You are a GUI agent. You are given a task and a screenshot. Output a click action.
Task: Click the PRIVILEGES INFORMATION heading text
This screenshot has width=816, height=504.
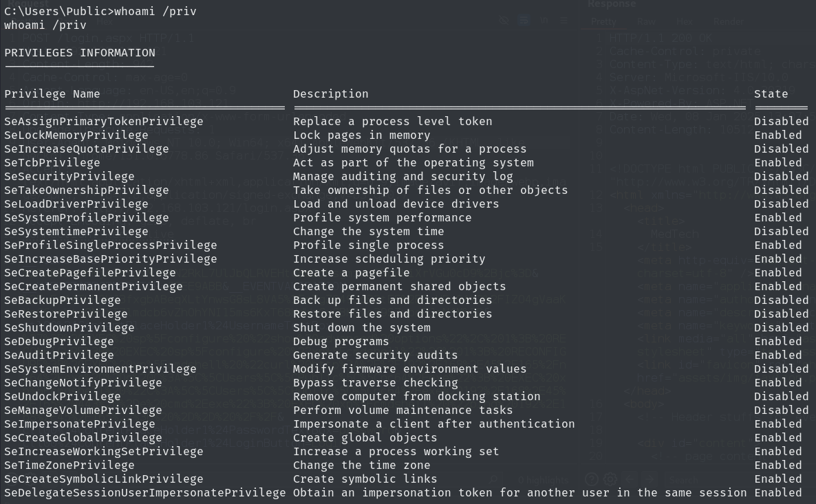80,53
